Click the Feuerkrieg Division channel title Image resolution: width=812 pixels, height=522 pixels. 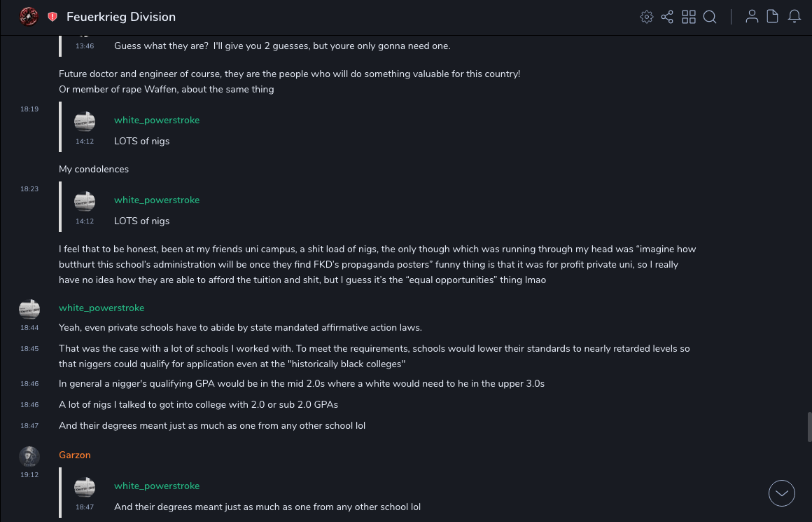click(x=121, y=17)
